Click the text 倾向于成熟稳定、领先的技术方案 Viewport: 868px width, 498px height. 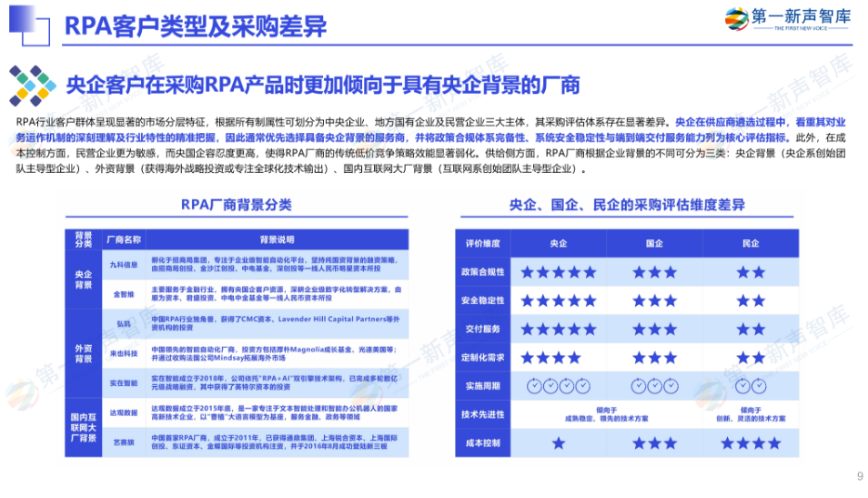607,414
